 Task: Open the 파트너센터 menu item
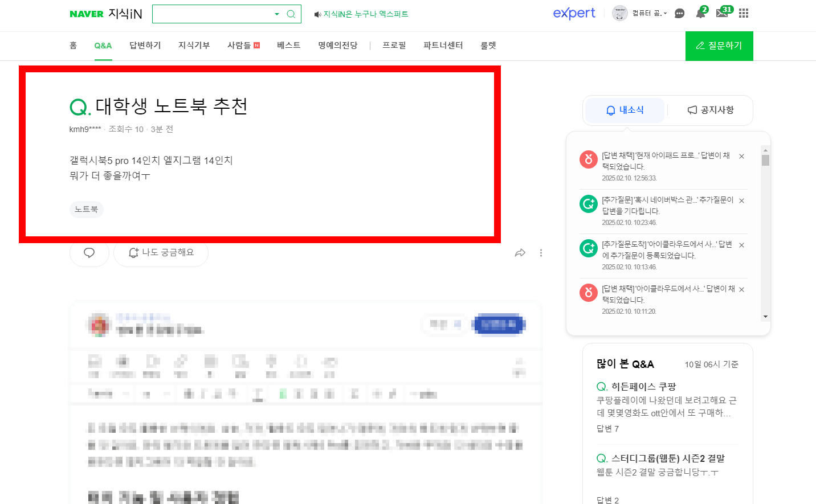(x=443, y=46)
